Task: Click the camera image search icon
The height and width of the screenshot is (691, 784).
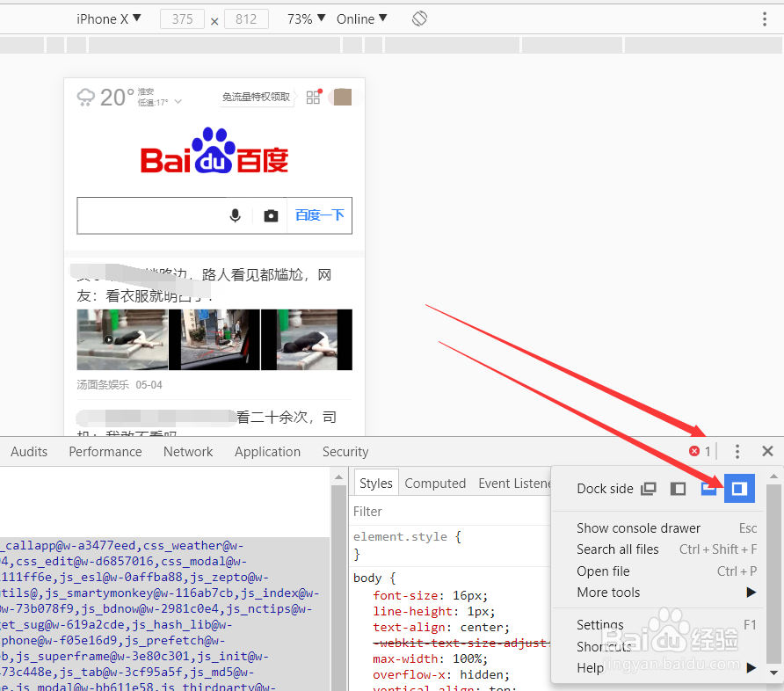Action: (x=271, y=216)
